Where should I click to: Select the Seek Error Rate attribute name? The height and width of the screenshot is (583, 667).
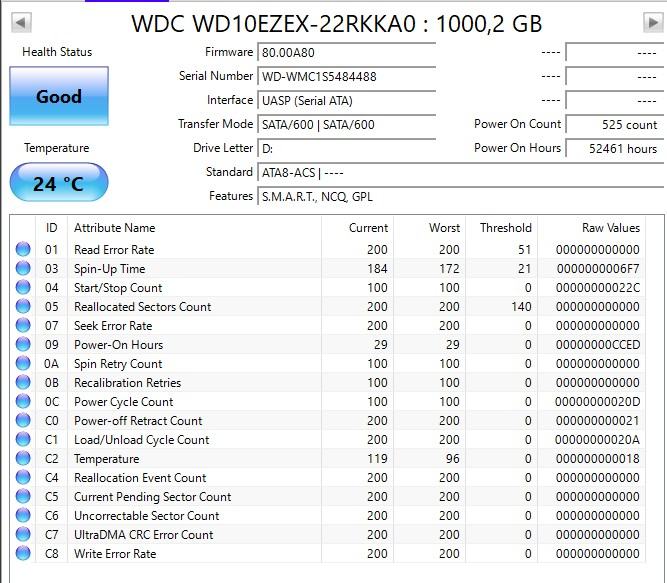click(113, 326)
